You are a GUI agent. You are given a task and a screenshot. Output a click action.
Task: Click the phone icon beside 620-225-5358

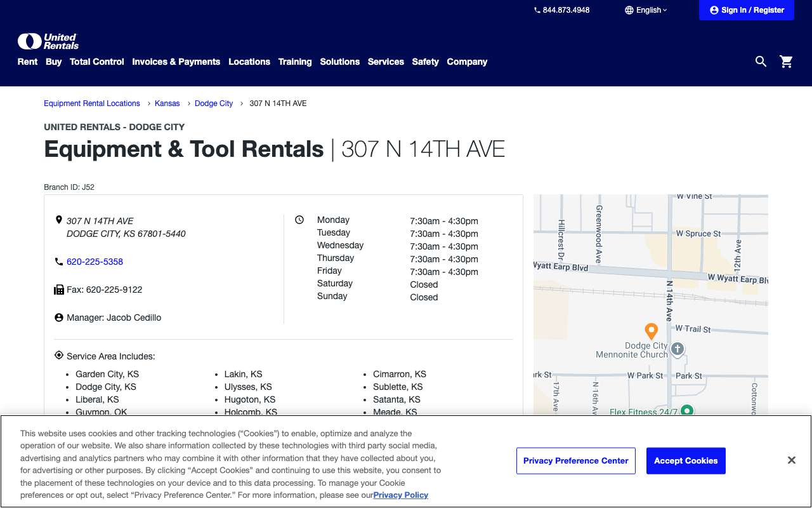tap(59, 262)
